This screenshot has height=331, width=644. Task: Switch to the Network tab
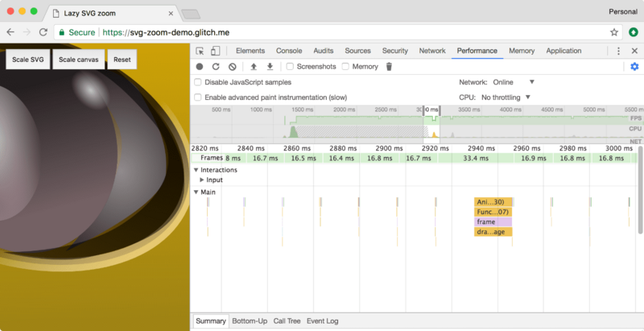[x=432, y=51]
